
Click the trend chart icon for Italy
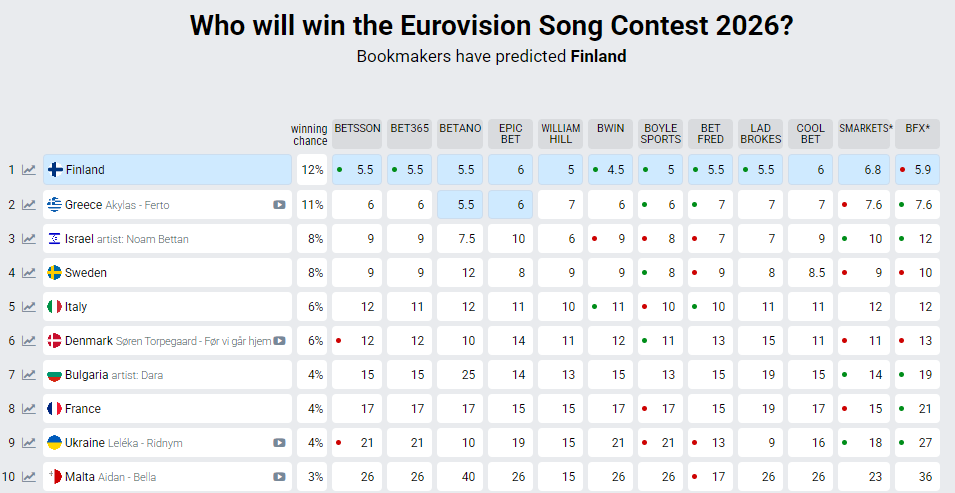coord(29,307)
